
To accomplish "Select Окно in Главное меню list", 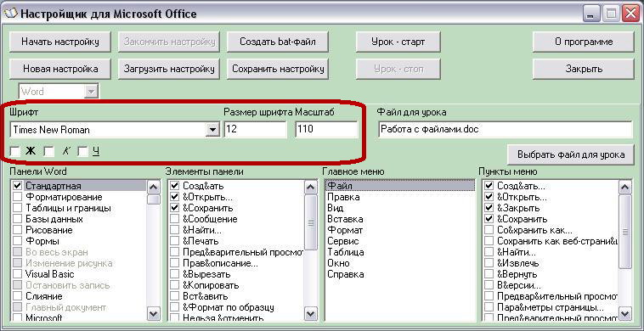I will click(399, 263).
